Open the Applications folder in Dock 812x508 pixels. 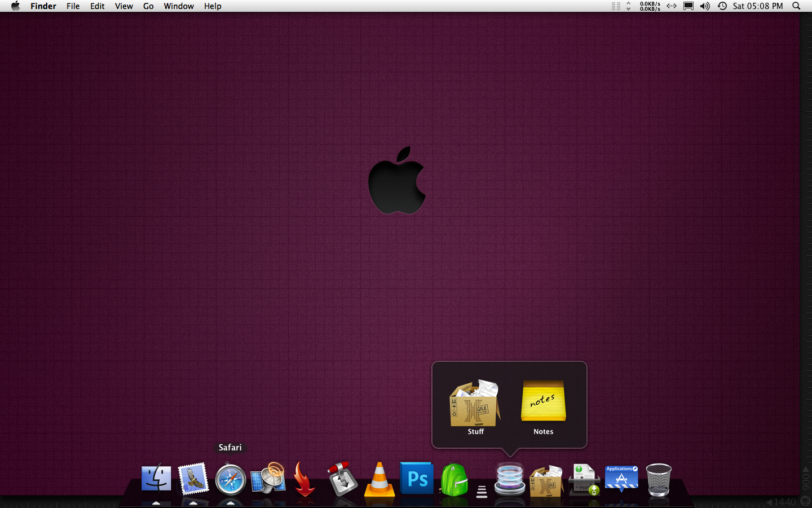pyautogui.click(x=621, y=478)
